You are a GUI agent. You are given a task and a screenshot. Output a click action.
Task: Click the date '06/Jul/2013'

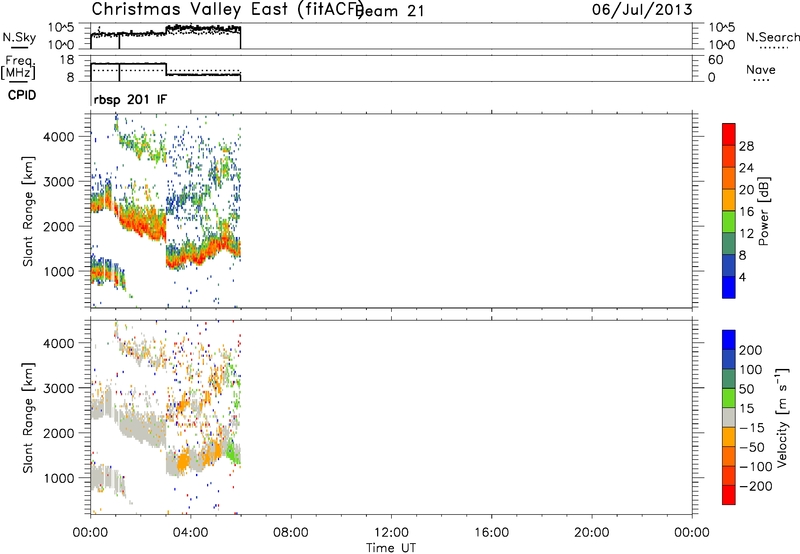coord(642,10)
